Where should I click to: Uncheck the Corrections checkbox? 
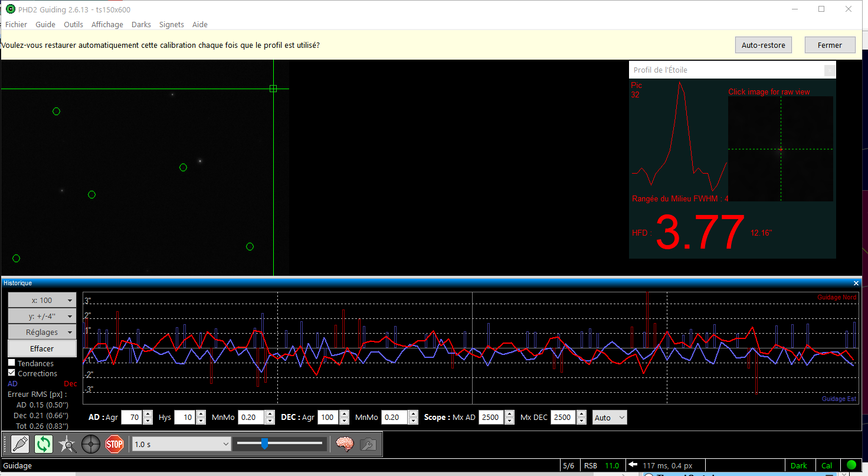point(12,373)
